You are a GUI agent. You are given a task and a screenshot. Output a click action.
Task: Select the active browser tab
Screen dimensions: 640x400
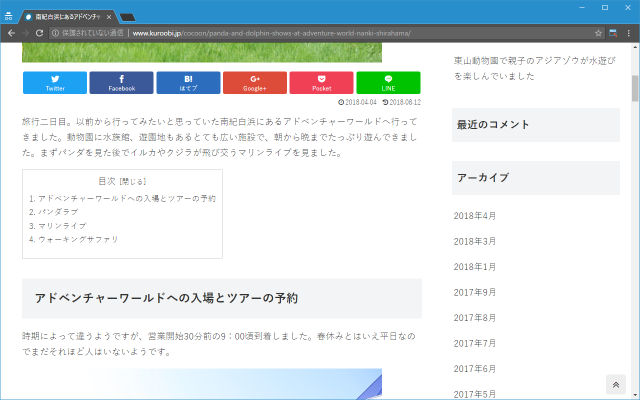point(68,17)
